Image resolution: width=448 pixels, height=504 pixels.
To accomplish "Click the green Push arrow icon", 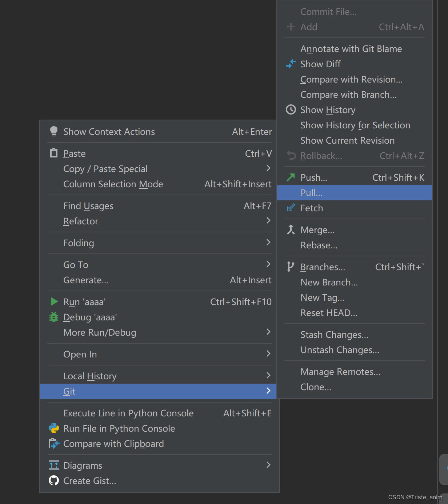I will (291, 177).
